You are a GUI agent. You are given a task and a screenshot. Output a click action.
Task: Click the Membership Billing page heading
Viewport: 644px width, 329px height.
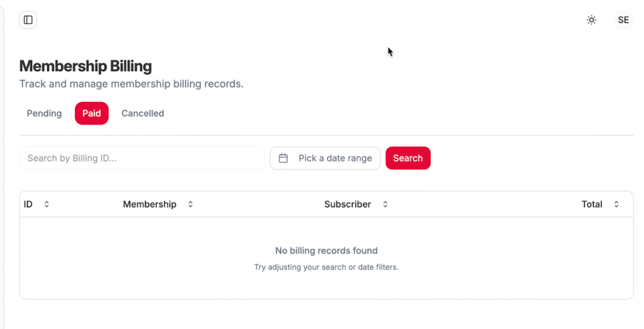(x=86, y=66)
